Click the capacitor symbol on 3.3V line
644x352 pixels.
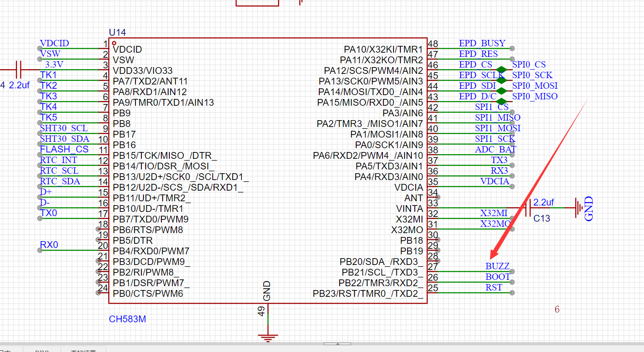(x=18, y=69)
